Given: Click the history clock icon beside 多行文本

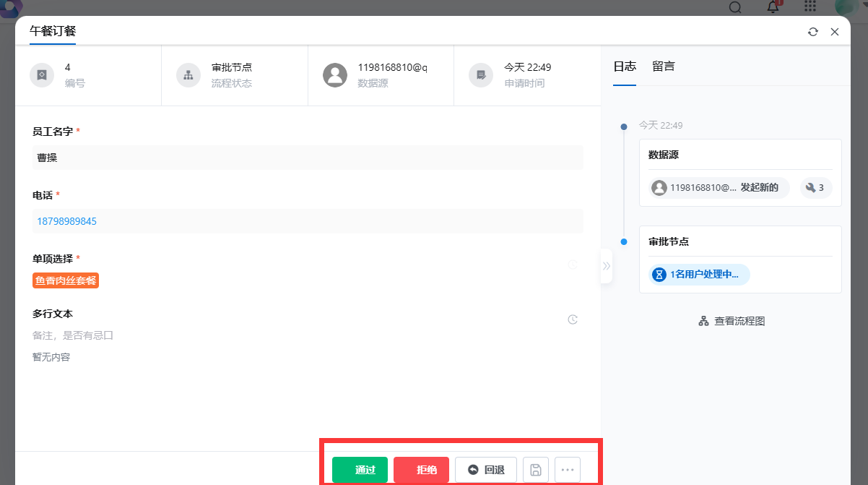Looking at the screenshot, I should tap(573, 319).
